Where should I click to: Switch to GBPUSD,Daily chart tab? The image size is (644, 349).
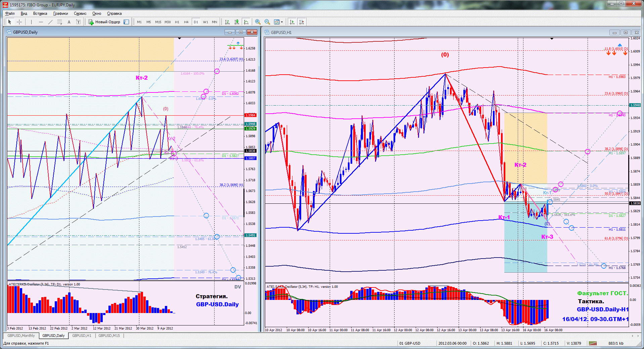tap(53, 336)
